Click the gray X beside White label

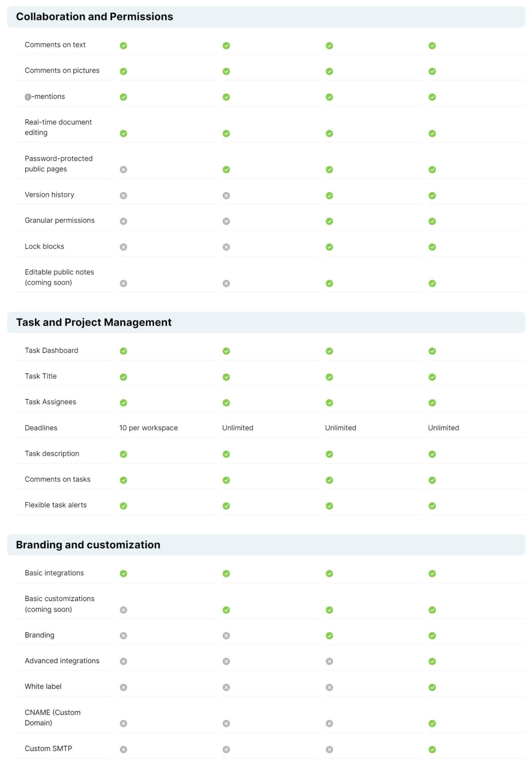[x=123, y=687]
